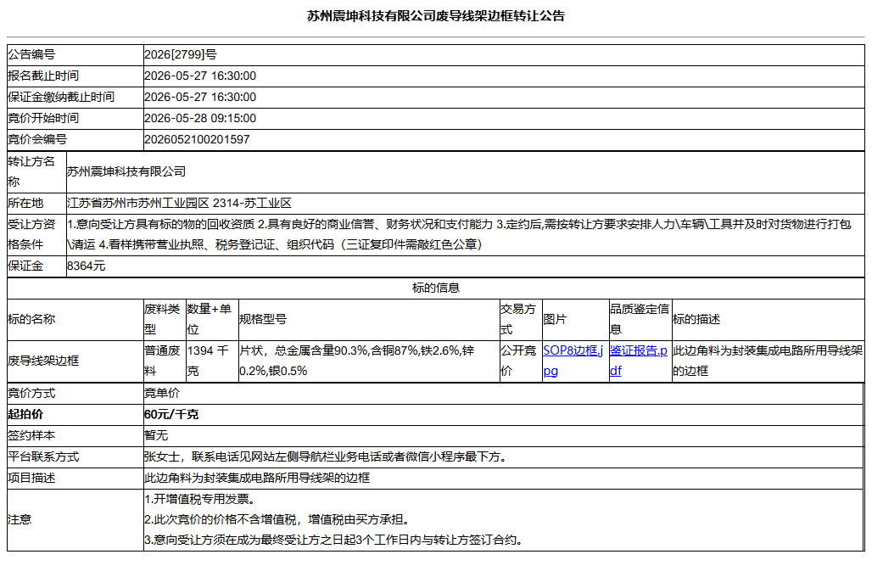Select bidding start time 2026-05-28 09:15:00

pos(200,118)
